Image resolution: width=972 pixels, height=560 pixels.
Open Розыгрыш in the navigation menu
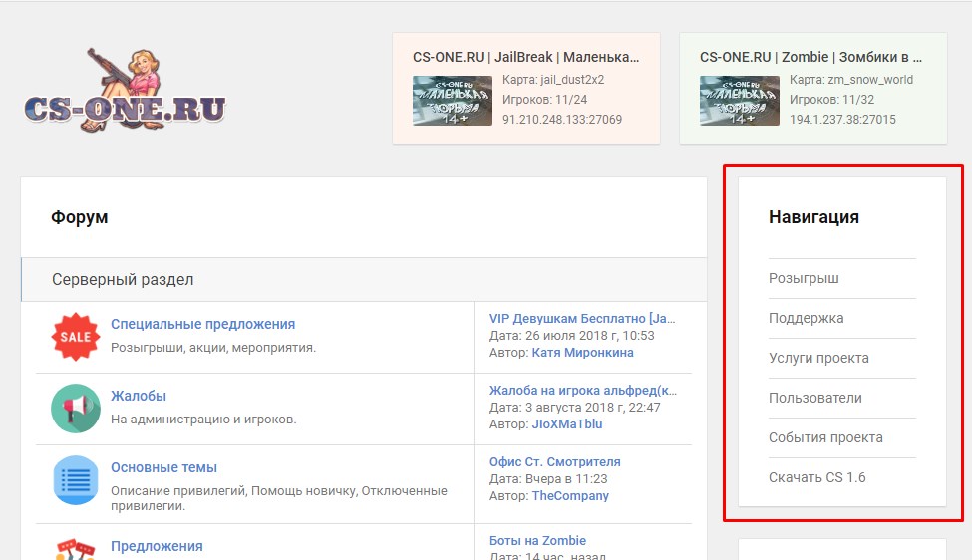804,278
